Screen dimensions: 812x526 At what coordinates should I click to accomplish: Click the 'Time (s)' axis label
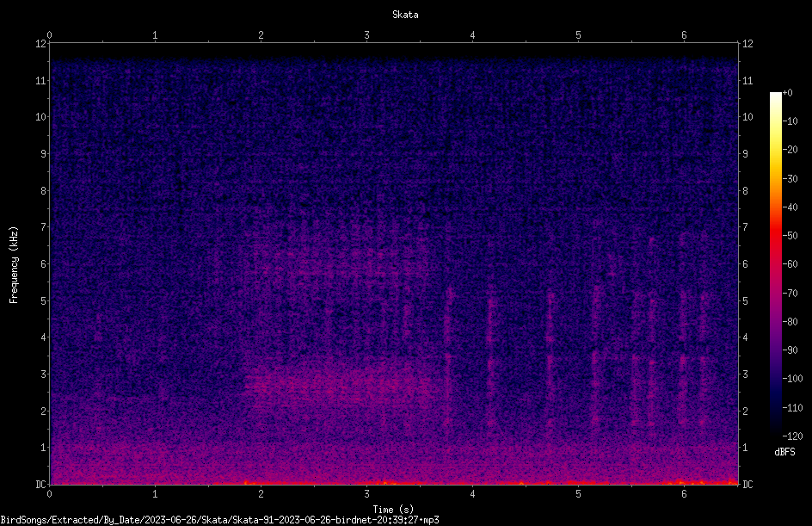click(x=393, y=510)
